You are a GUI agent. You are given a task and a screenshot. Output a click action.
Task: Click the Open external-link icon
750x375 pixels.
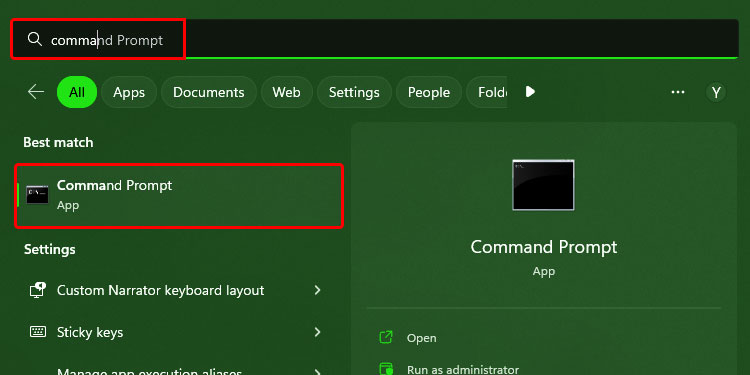386,337
